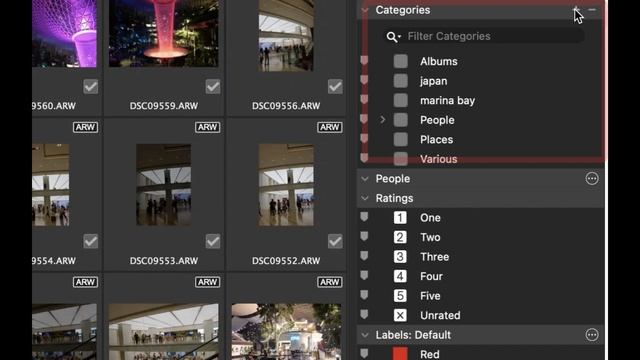640x360 pixels.
Task: Select the DSC09553 thumbnail image
Action: tap(164, 185)
